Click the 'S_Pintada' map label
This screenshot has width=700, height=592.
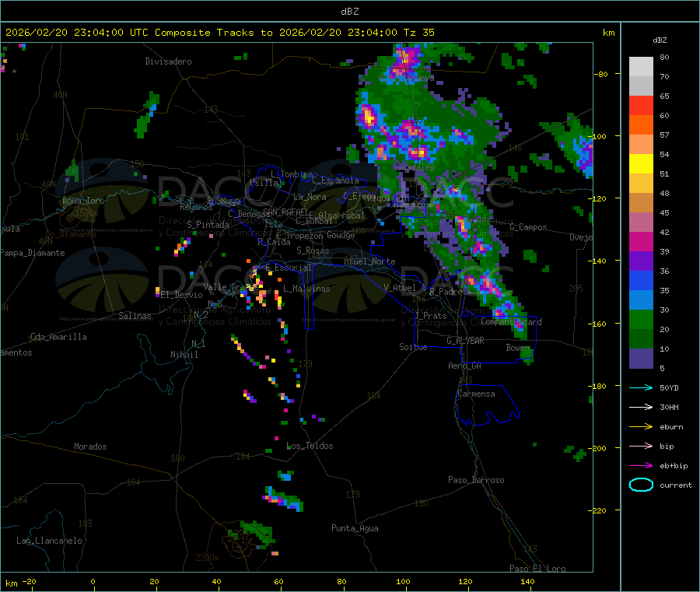pos(208,225)
